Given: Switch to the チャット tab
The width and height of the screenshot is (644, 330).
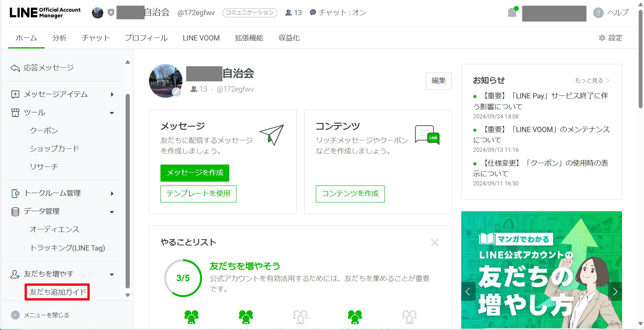Looking at the screenshot, I should [96, 38].
